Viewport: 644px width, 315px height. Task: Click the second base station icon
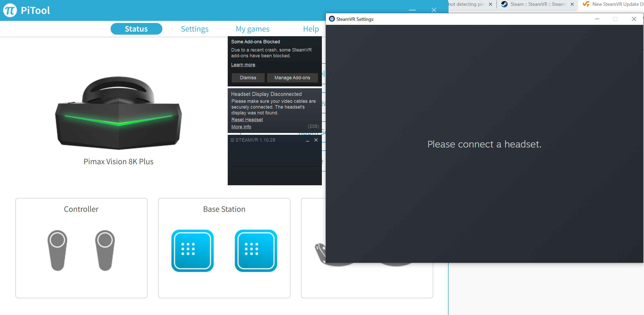tap(256, 251)
